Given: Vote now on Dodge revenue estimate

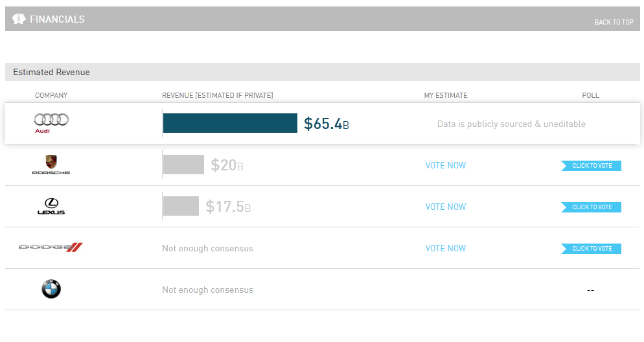Looking at the screenshot, I should (x=446, y=248).
